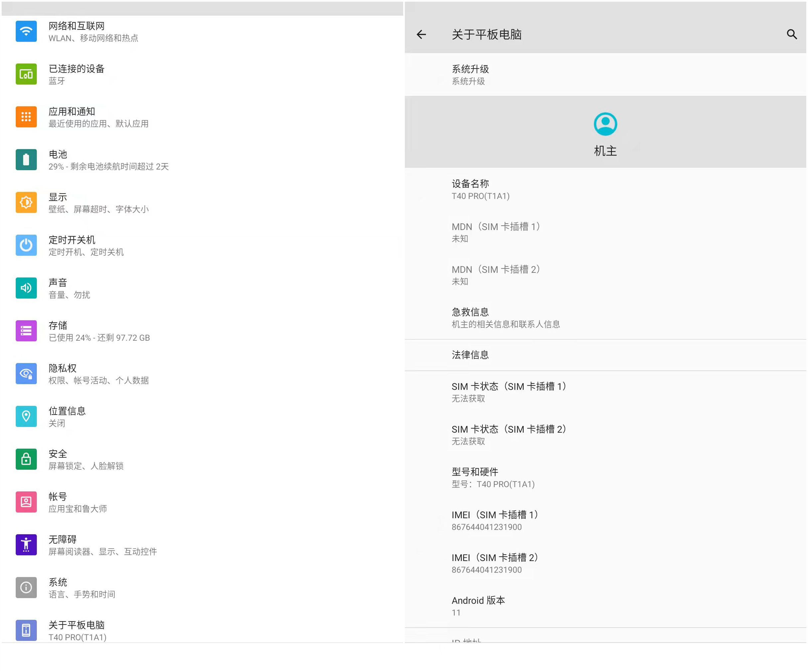Image resolution: width=808 pixels, height=672 pixels.
Task: Open 设备名称 T40 PRO entry
Action: point(605,189)
